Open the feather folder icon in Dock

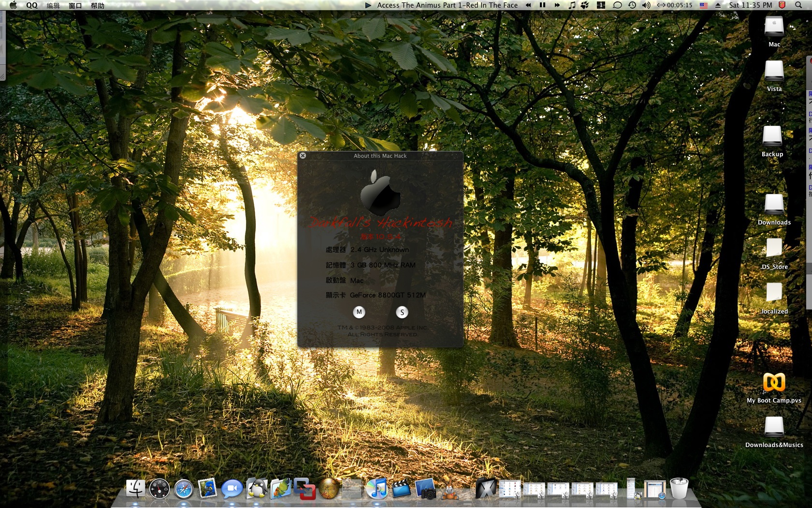[281, 489]
